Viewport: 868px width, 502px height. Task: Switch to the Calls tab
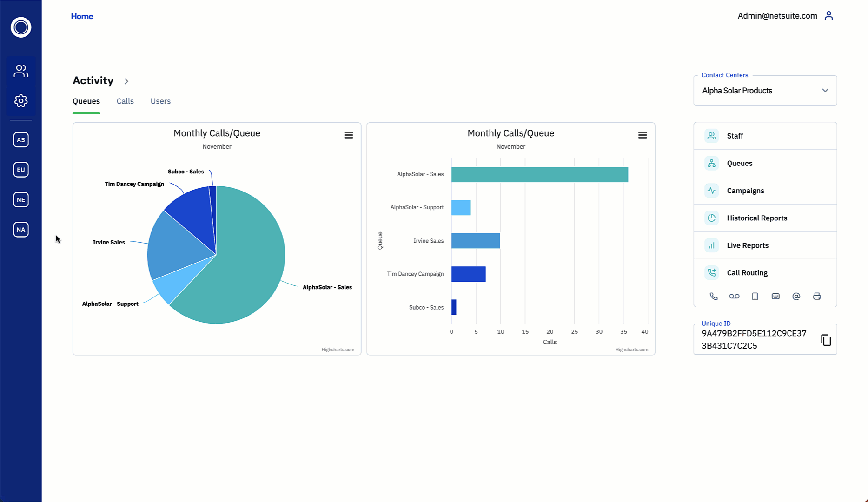tap(125, 101)
